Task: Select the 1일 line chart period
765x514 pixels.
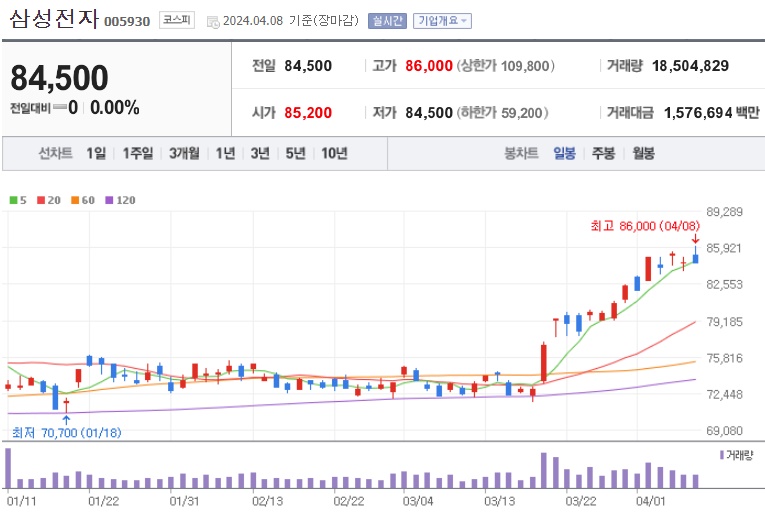Action: 96,154
